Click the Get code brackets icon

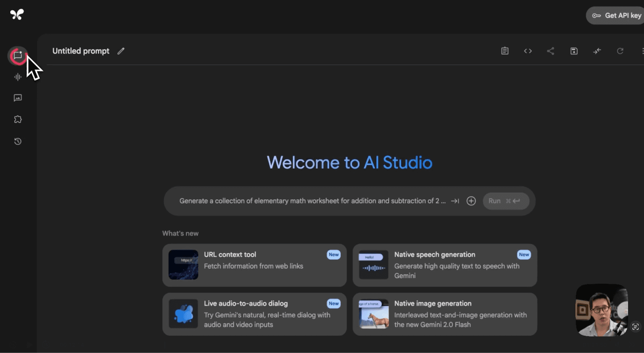tap(528, 51)
